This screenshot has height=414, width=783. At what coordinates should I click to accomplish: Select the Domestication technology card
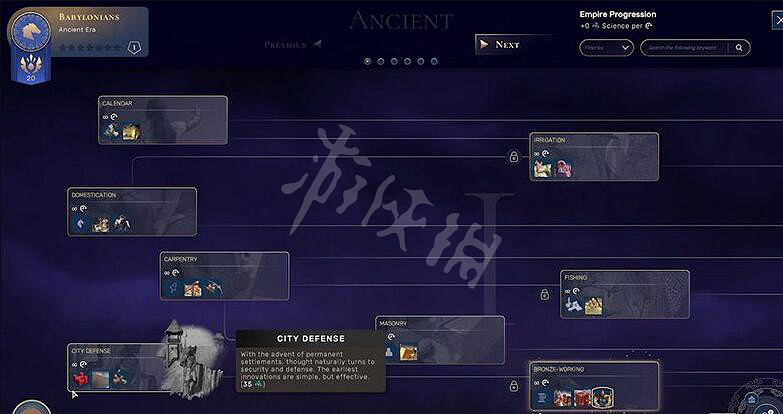tap(132, 212)
